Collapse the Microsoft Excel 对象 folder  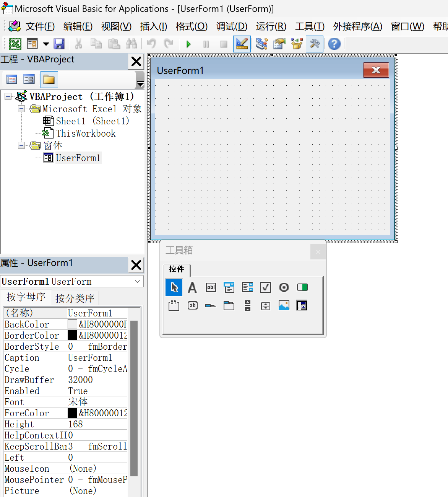[21, 109]
